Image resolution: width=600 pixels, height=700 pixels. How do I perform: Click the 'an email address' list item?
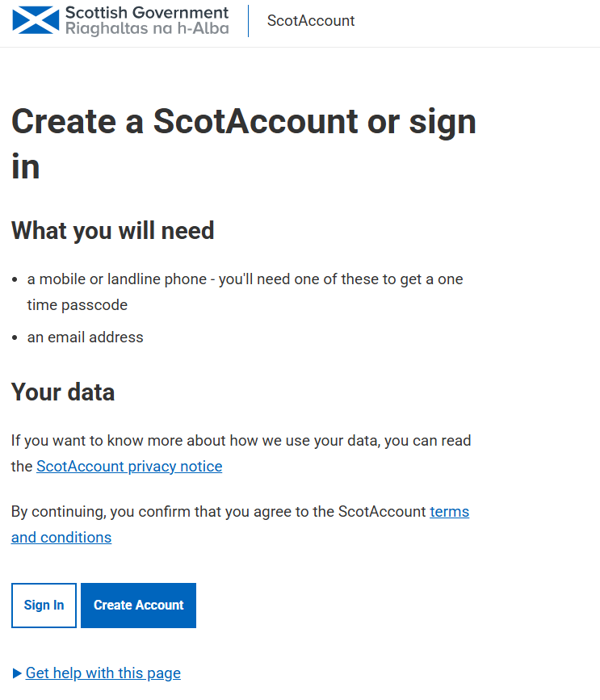tap(86, 337)
